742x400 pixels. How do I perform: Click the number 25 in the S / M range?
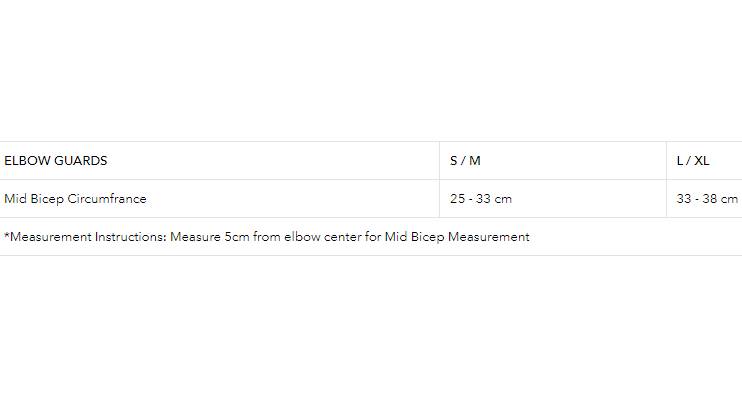click(x=458, y=199)
